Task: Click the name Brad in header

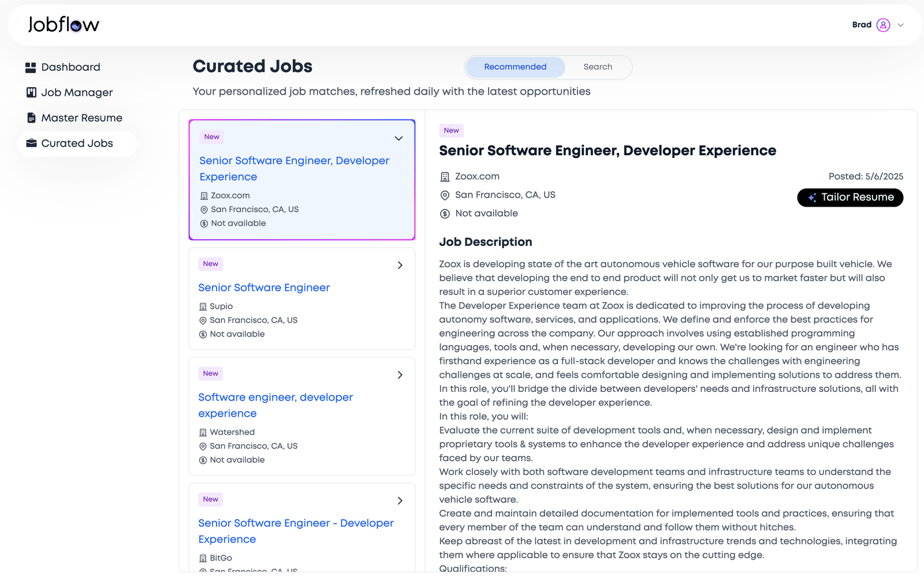Action: 862,25
